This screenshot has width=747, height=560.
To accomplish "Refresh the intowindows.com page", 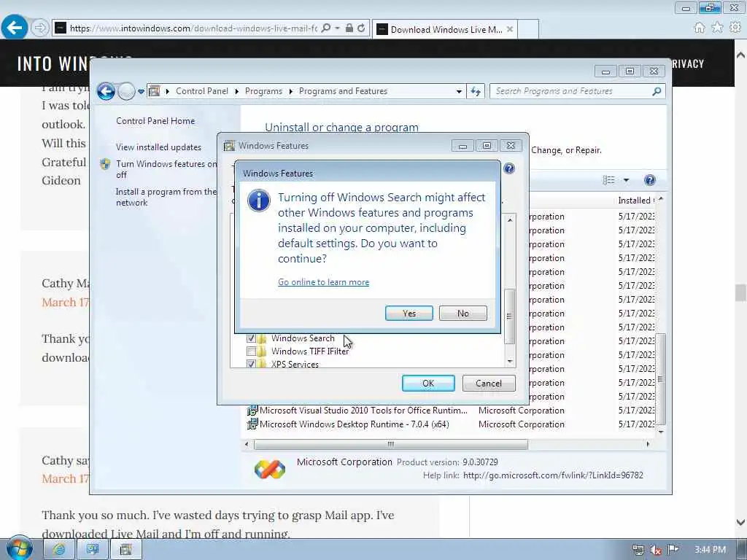I will coord(361,28).
